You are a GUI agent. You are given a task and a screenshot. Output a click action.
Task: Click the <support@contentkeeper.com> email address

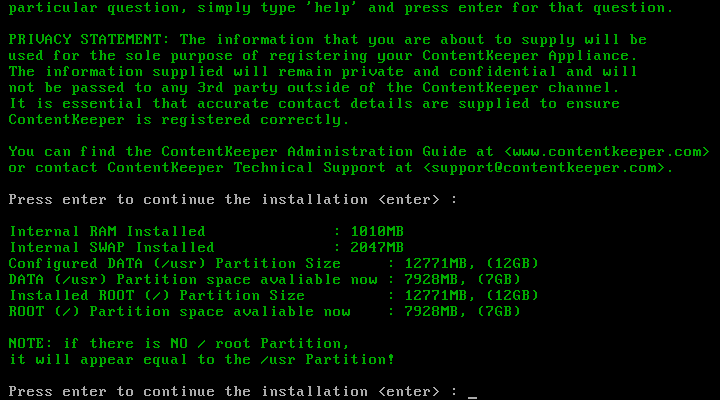coord(544,168)
